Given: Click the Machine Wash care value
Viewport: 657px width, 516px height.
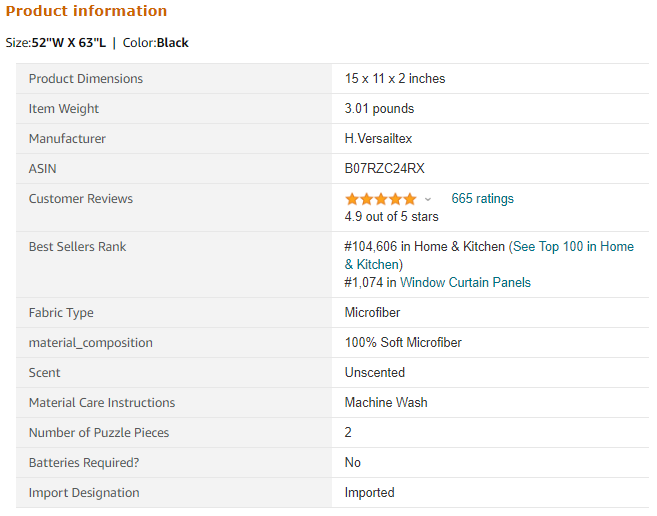Looking at the screenshot, I should [x=386, y=402].
